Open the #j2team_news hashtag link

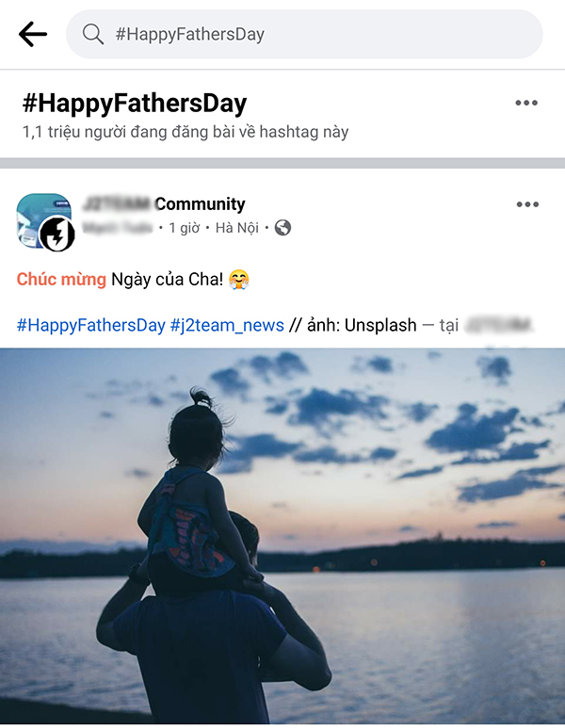point(227,325)
